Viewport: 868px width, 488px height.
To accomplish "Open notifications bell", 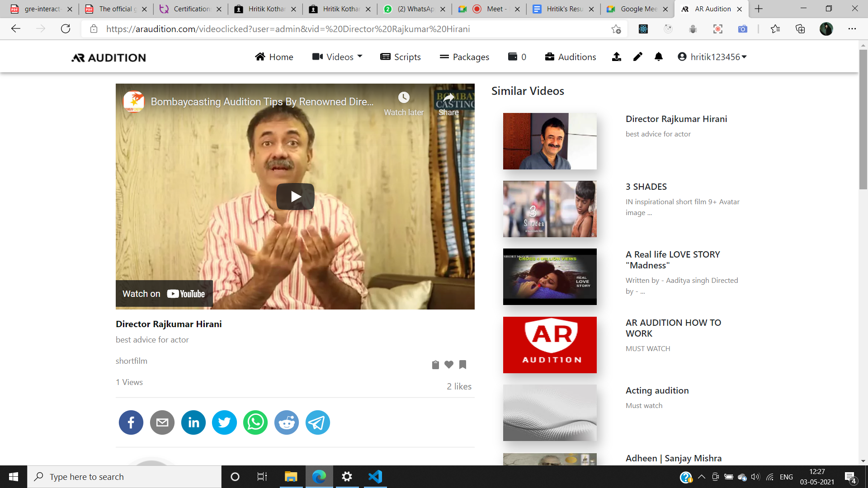I will [x=659, y=57].
